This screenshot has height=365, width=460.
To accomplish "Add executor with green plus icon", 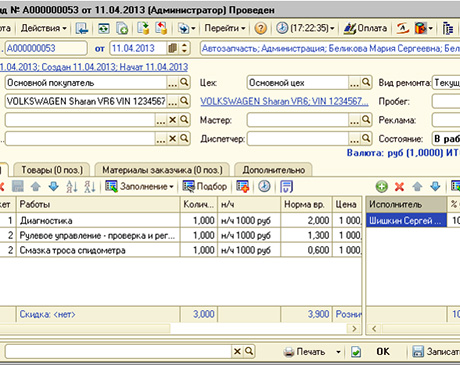I will click(x=382, y=187).
